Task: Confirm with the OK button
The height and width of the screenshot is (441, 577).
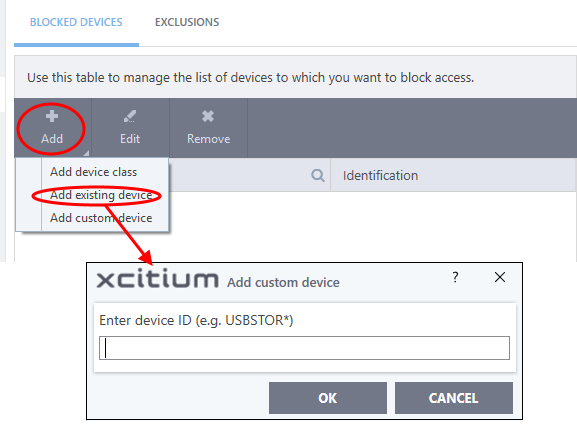Action: pyautogui.click(x=328, y=398)
